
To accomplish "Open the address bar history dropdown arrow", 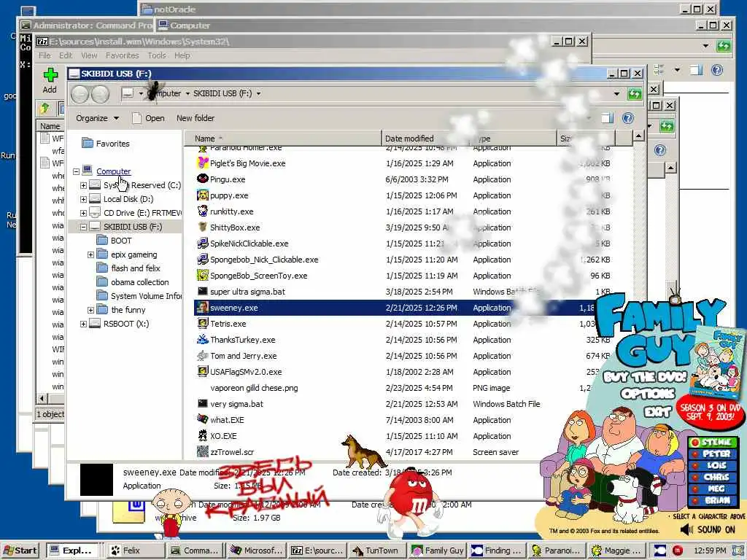I will click(x=616, y=94).
